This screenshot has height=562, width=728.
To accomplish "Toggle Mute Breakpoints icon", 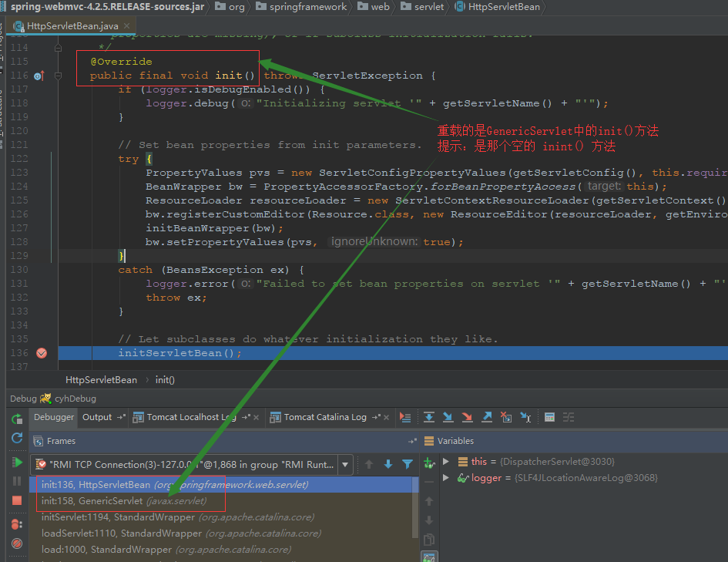I will pos(17,543).
